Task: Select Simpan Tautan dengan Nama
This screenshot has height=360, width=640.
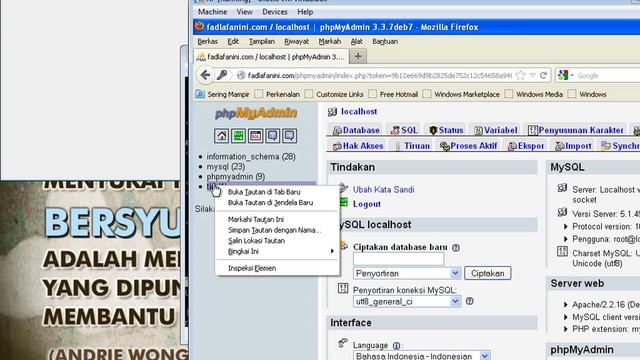Action: click(x=277, y=230)
